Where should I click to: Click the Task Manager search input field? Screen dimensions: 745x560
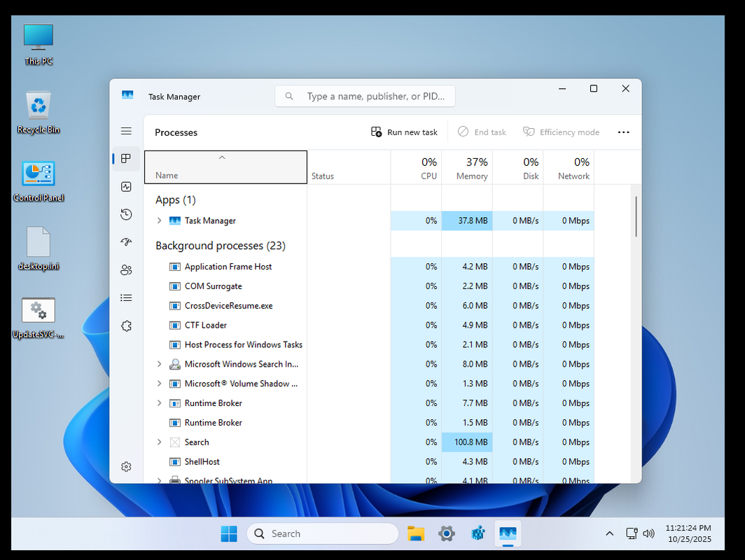[365, 96]
